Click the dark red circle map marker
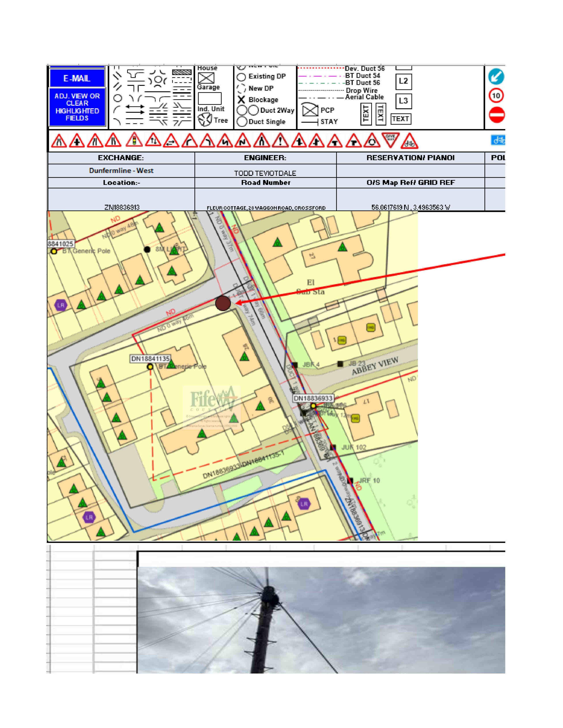Screen dimensions: 563x728 (x=223, y=303)
